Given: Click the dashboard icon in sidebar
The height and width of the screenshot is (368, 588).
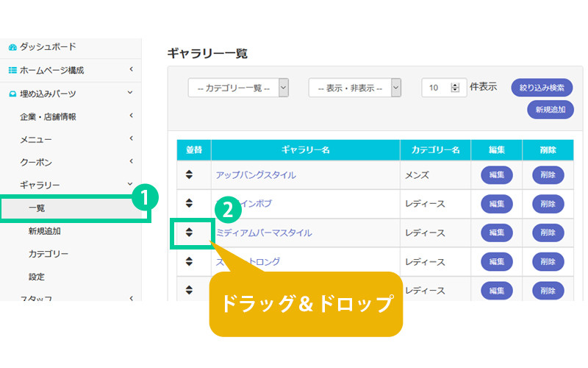Looking at the screenshot, I should 12,47.
